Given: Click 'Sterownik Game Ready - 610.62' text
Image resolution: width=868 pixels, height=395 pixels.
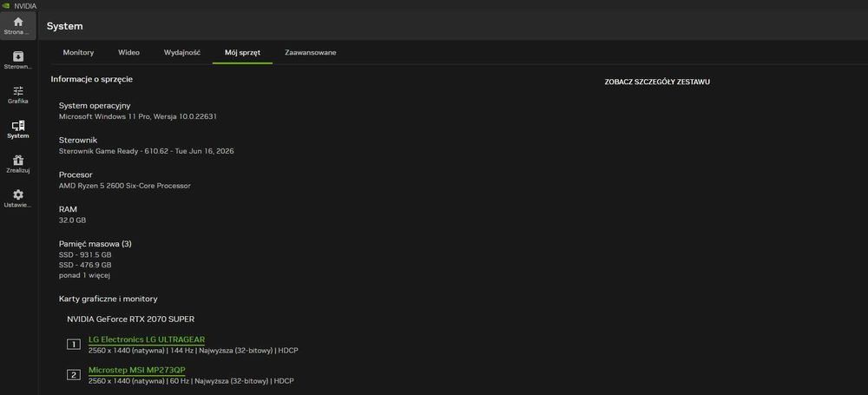Looking at the screenshot, I should [x=146, y=151].
